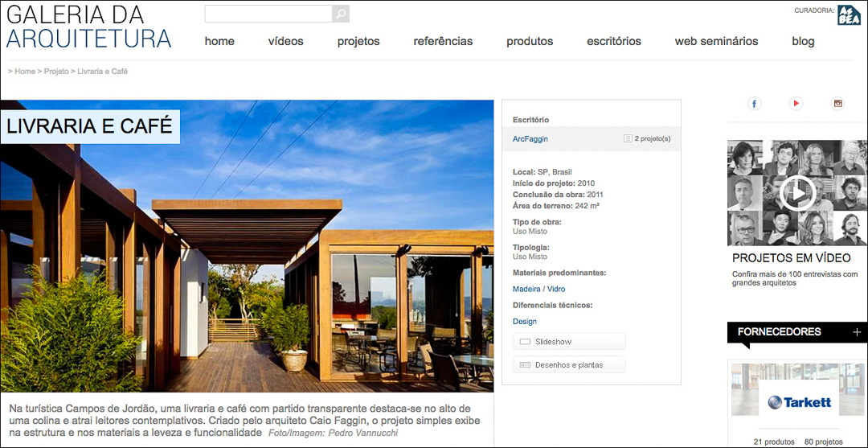The width and height of the screenshot is (868, 448).
Task: Click the Madeira material link
Action: coord(526,289)
